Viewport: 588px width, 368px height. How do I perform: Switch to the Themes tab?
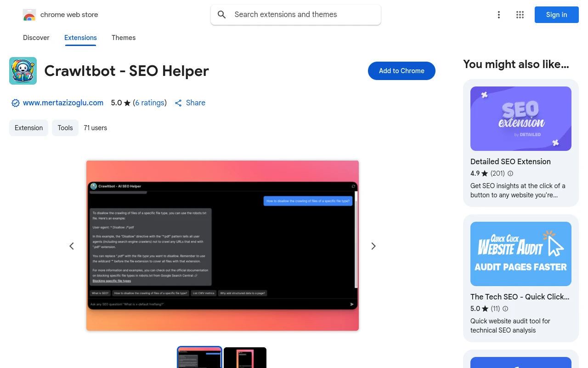point(124,38)
